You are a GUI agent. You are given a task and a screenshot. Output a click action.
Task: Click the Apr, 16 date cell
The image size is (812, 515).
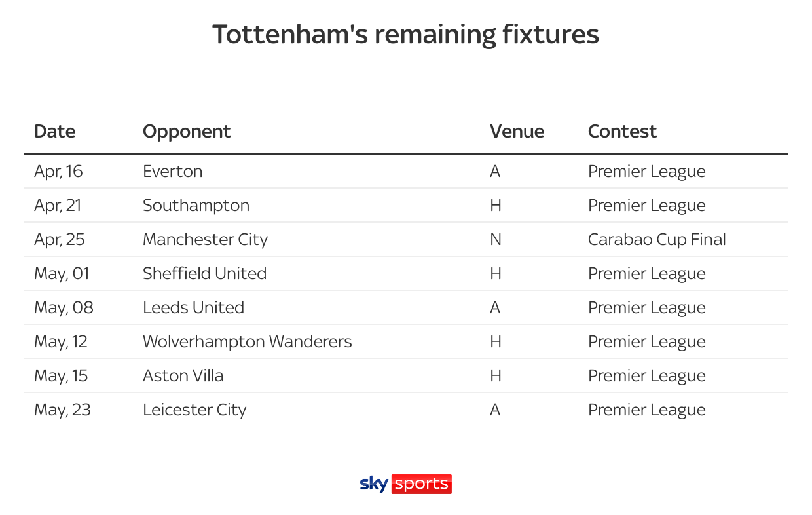click(59, 172)
